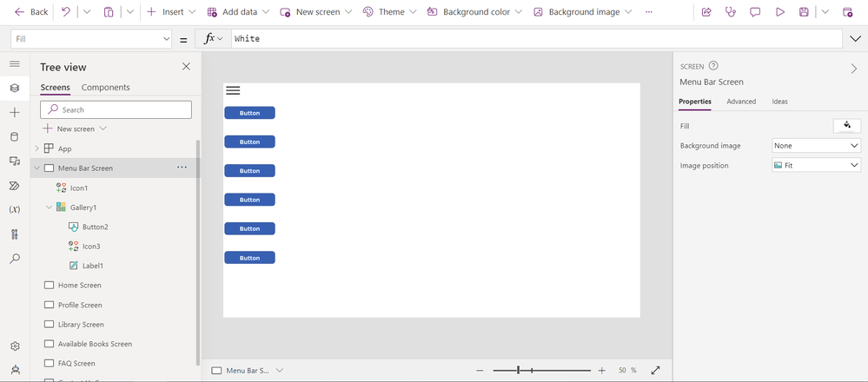Viewport: 868px width, 382px height.
Task: Open the Insert menu
Action: tap(171, 11)
